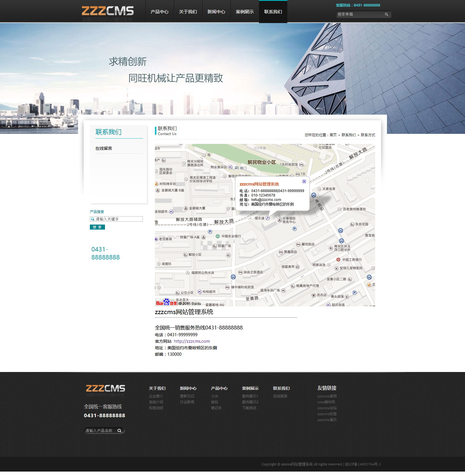Click the 馨悦旅店 hotel marker icon
Screen dimensions: 465x476
(298, 244)
